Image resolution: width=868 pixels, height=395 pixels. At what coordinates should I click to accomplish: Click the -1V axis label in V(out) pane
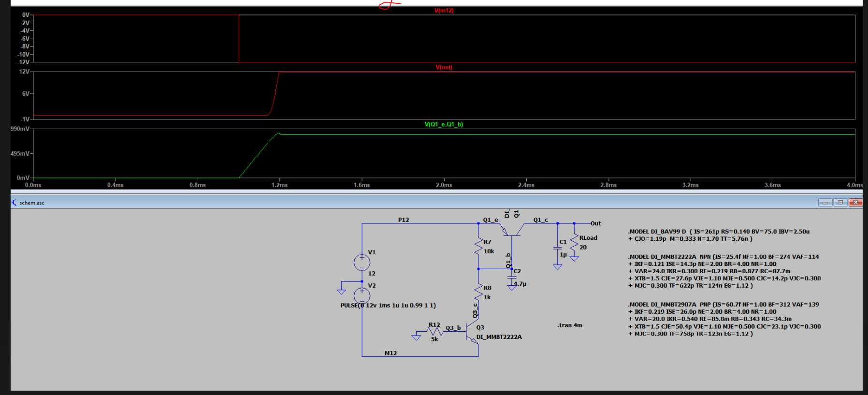(x=25, y=119)
